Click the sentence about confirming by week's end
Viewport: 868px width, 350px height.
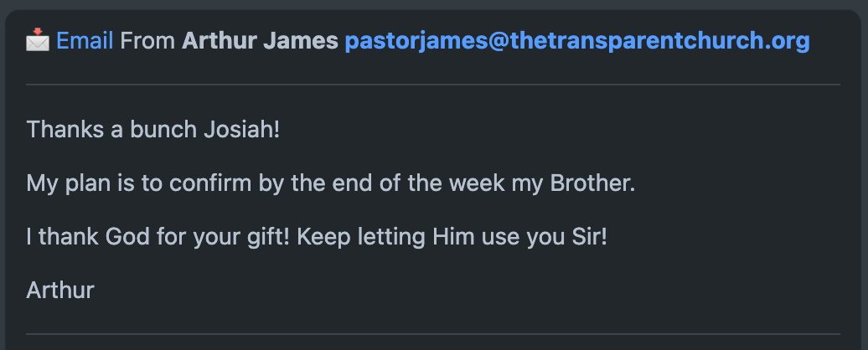330,183
